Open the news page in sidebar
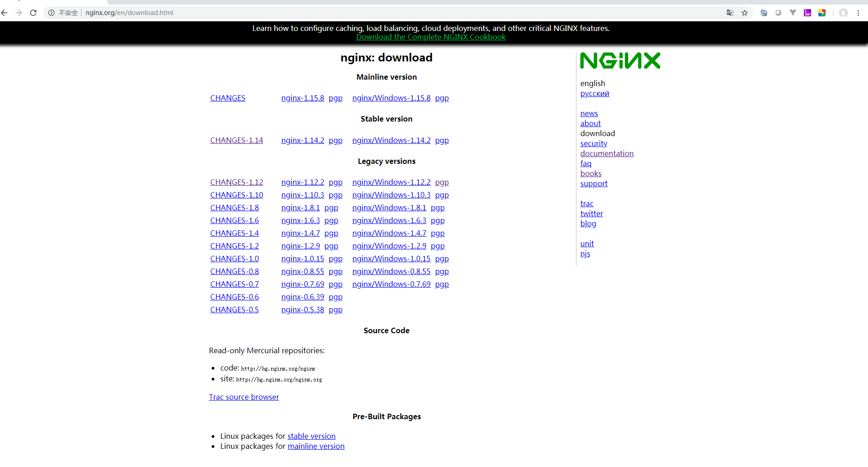Viewport: 868px width, 467px height. [589, 113]
